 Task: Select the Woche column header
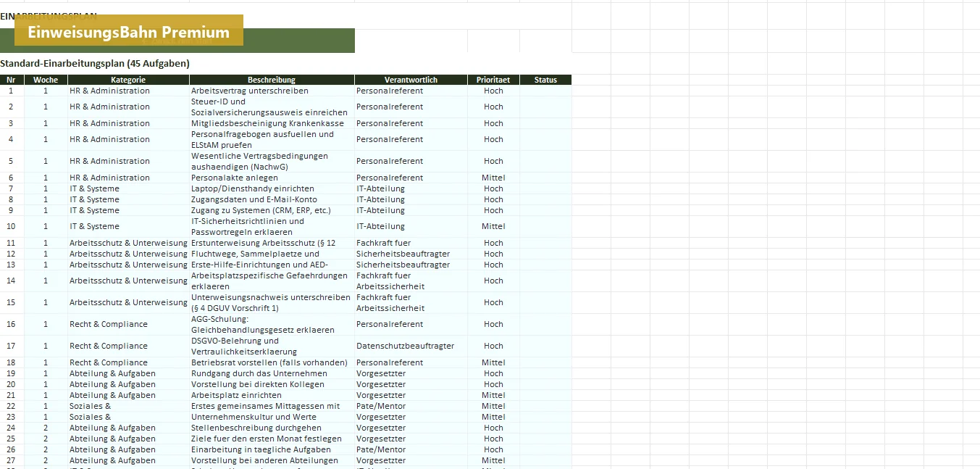tap(46, 80)
